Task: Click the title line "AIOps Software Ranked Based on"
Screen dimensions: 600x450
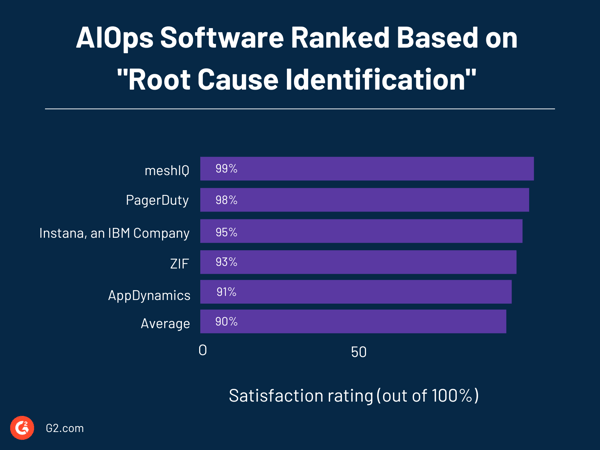Action: click(x=297, y=38)
